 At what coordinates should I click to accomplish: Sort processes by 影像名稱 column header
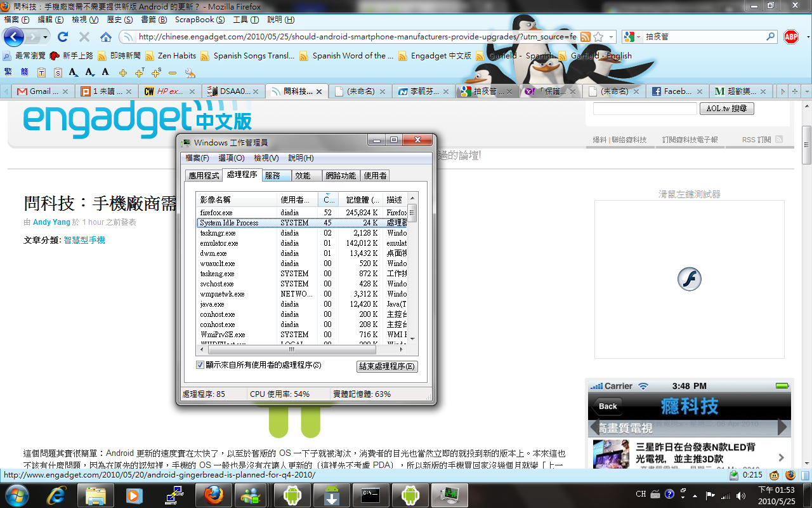(237, 199)
